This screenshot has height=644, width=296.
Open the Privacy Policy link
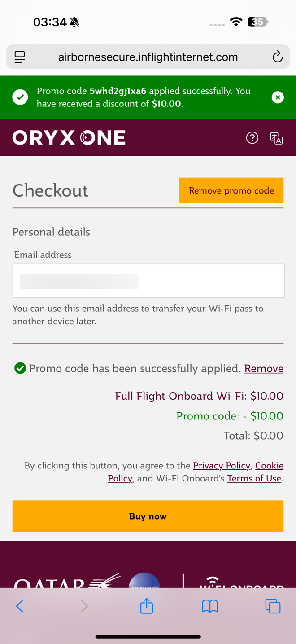[222, 465]
